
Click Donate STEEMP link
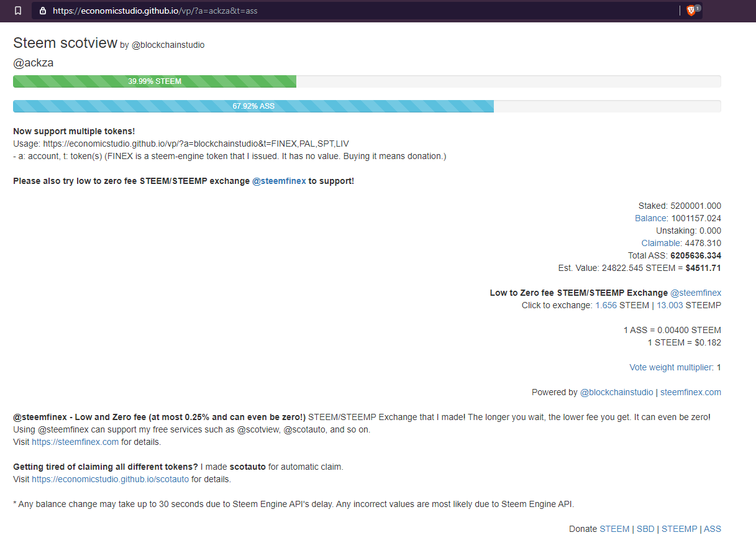[680, 529]
